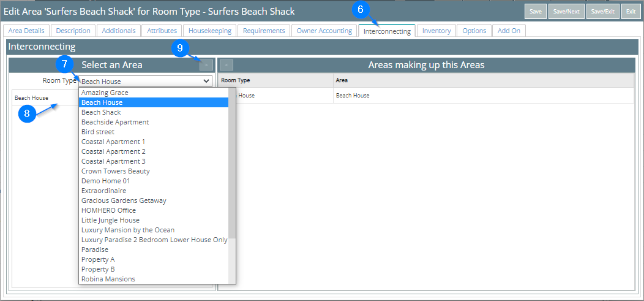Click the Save button
The height and width of the screenshot is (301, 644).
pyautogui.click(x=535, y=11)
